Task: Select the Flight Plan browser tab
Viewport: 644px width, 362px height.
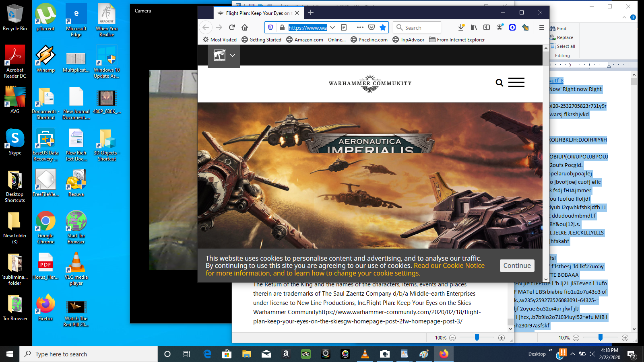Action: (258, 13)
